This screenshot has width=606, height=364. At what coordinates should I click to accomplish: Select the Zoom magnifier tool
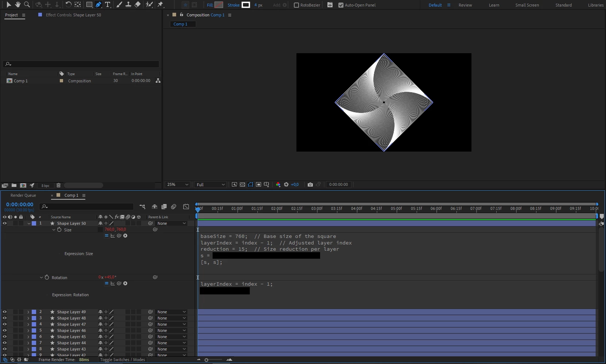(x=27, y=5)
